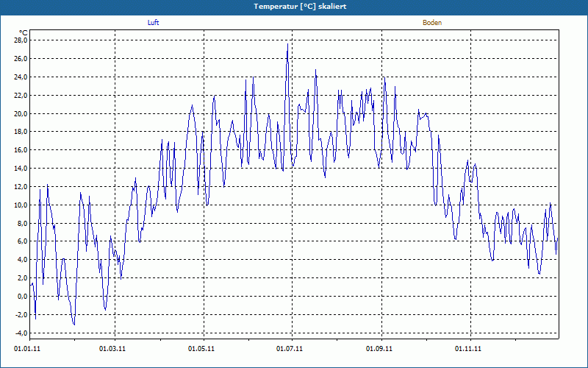
Task: Click the 22,0 value on the temperature axis
Action: [21, 96]
